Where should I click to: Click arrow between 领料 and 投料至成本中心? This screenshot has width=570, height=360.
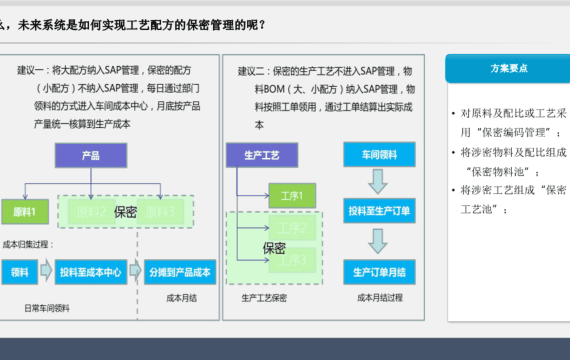(46, 270)
